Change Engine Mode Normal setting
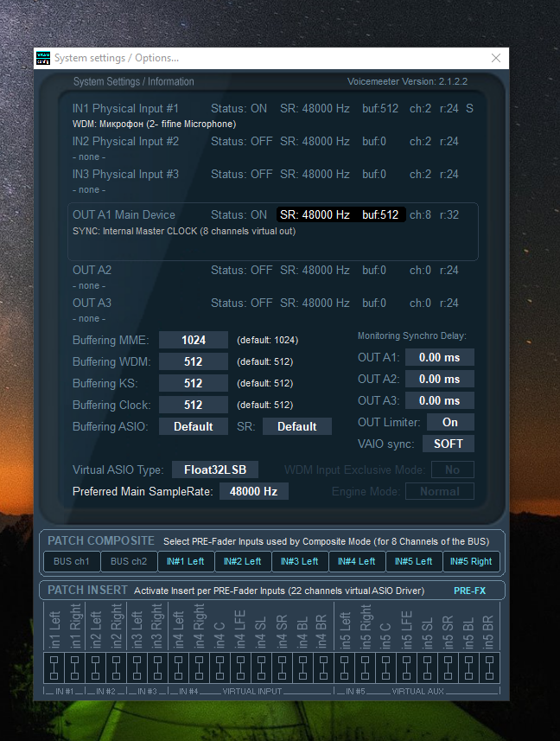The height and width of the screenshot is (741, 560). 440,491
